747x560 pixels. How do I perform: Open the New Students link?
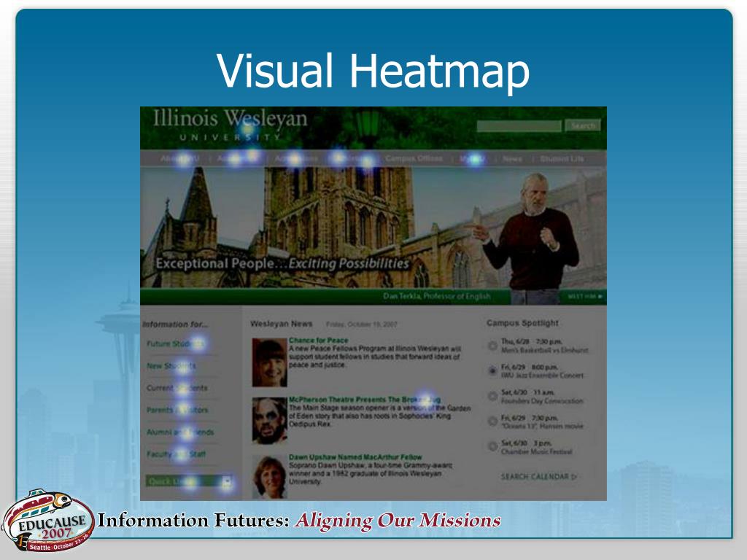click(x=171, y=366)
